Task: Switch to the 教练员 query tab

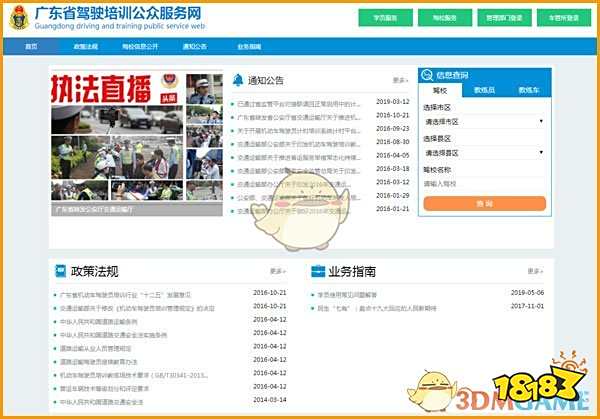Action: 482,90
